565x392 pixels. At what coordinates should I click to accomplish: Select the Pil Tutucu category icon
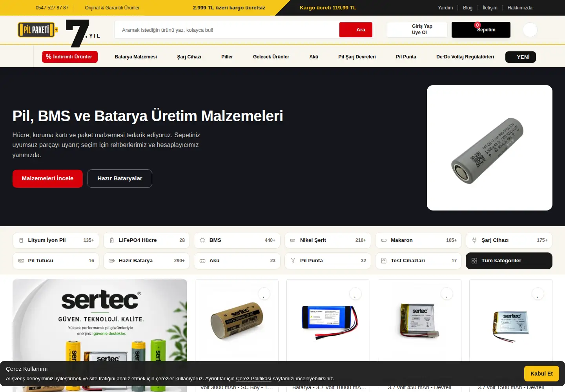(x=21, y=261)
